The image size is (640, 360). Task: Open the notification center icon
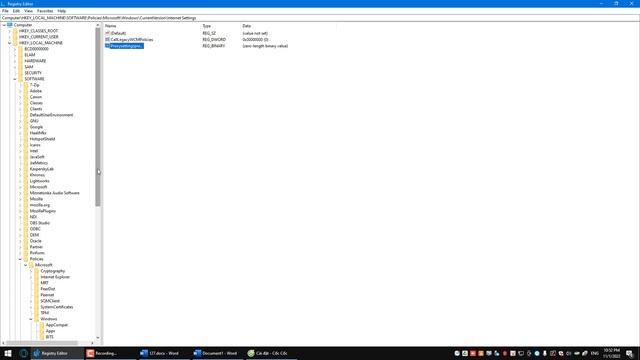point(629,353)
